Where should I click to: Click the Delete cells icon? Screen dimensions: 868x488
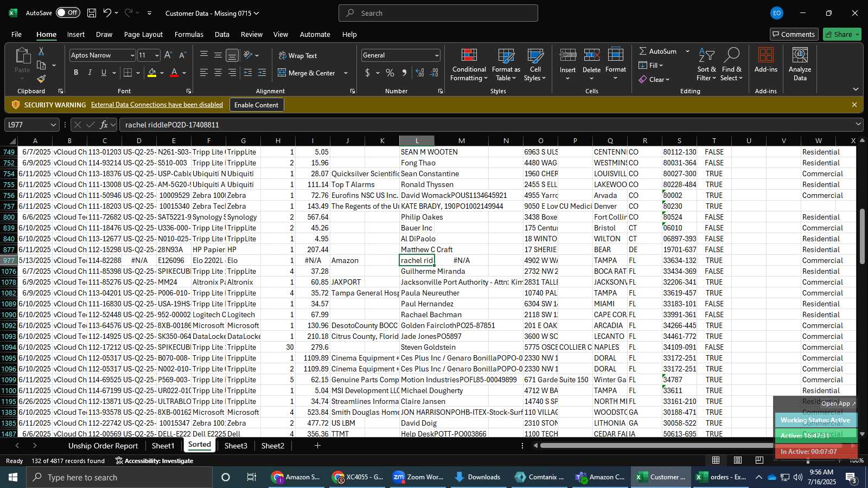pos(591,55)
